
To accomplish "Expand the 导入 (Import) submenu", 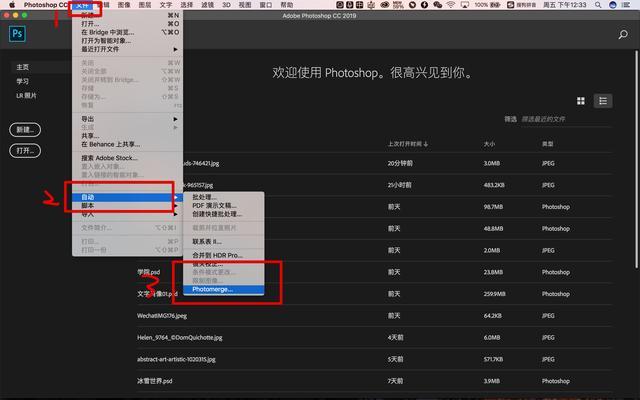I will point(127,214).
